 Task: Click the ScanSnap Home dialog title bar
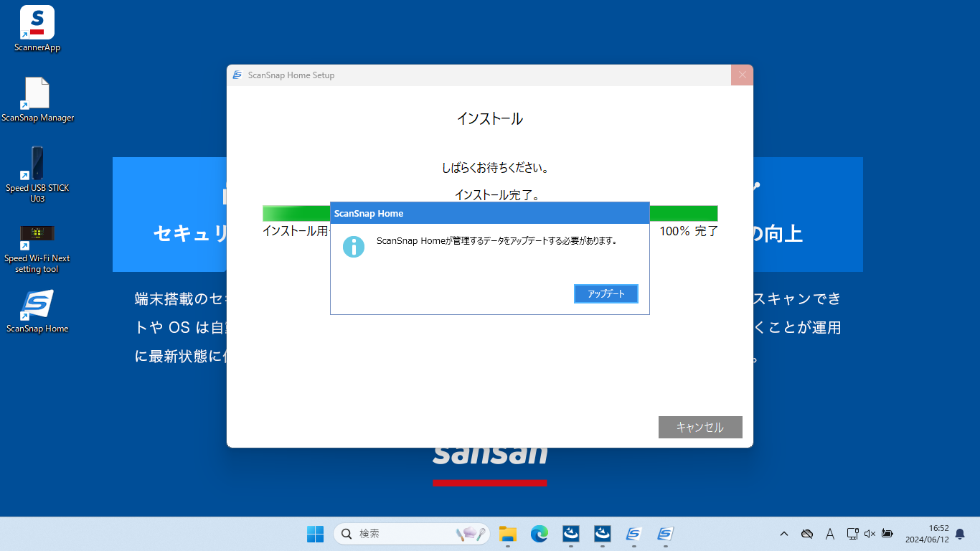(490, 213)
